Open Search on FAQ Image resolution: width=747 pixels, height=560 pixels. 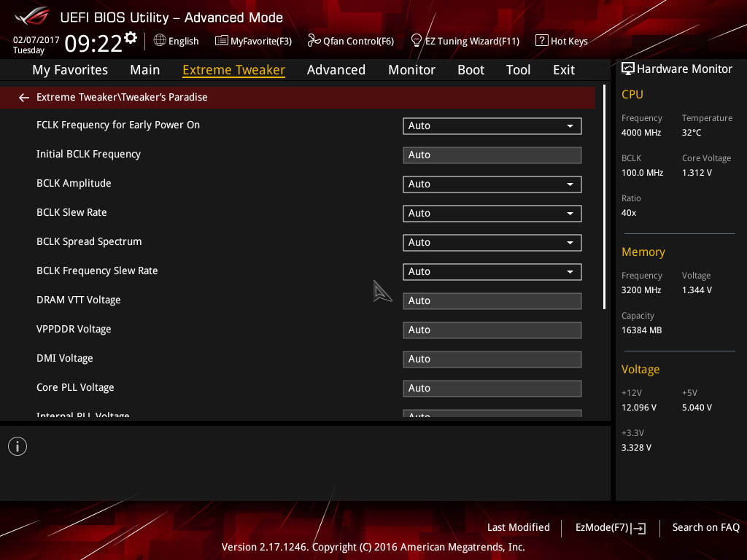coord(705,528)
